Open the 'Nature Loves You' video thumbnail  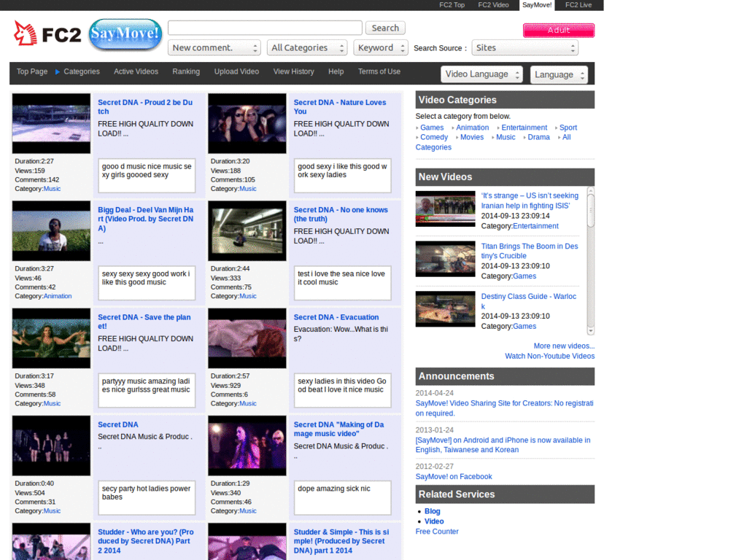[x=247, y=123]
